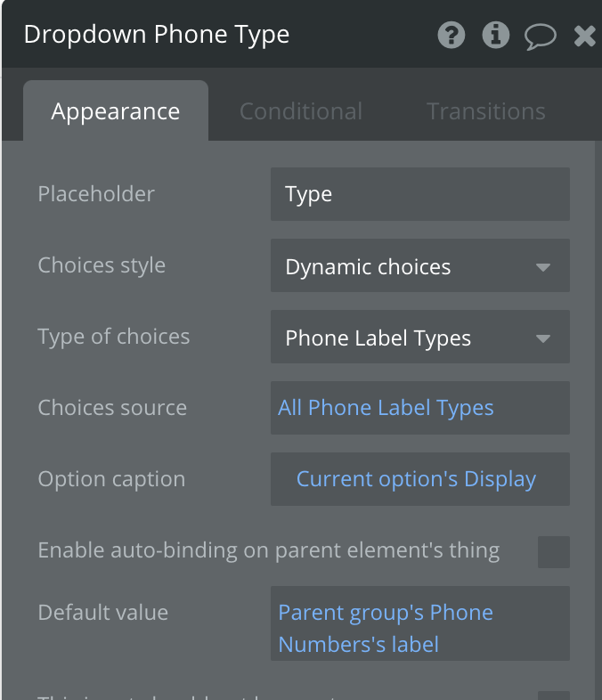Viewport: 602px width, 700px height.
Task: Click the 'Placeholder' label text
Action: click(96, 194)
